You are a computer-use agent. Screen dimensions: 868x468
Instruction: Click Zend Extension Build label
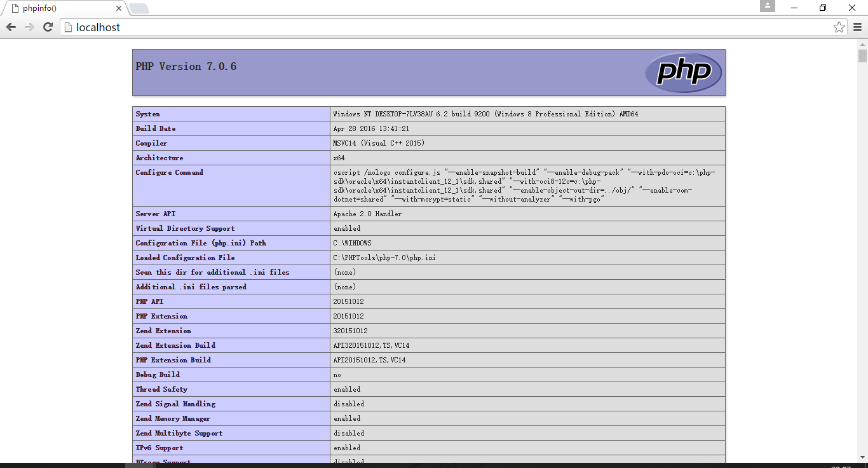tap(175, 345)
